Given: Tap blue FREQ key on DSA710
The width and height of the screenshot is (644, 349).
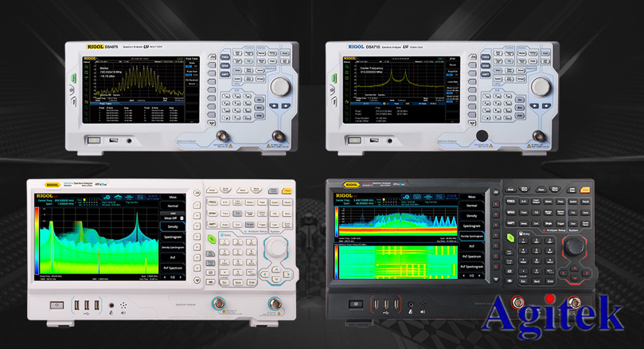Looking at the screenshot, I should pyautogui.click(x=485, y=57).
